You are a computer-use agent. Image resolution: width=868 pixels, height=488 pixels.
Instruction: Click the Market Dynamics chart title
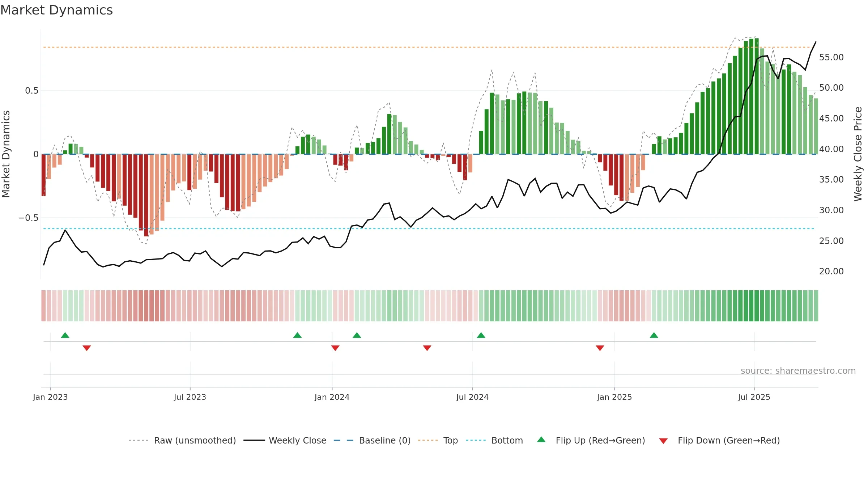tap(57, 10)
